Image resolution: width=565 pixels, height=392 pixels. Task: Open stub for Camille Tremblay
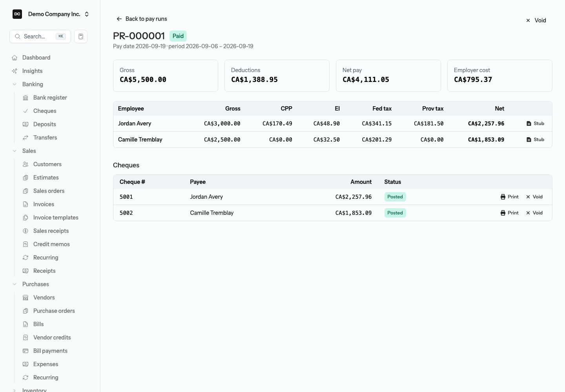coord(535,140)
